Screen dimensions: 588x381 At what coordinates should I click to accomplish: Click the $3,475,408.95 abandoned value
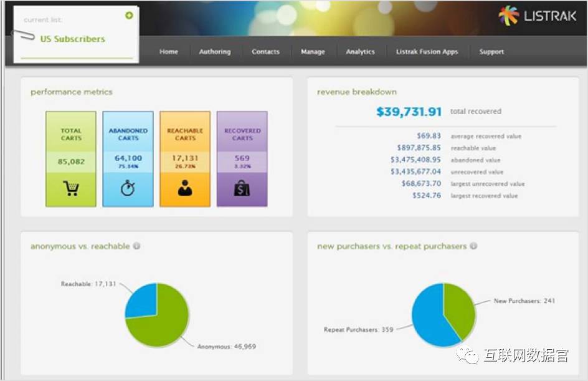click(x=415, y=160)
